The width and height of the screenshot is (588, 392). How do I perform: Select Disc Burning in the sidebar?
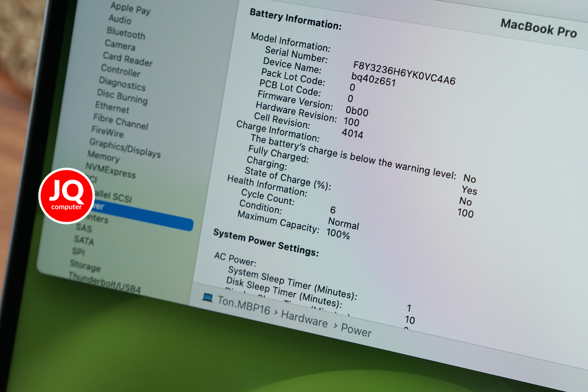point(122,97)
